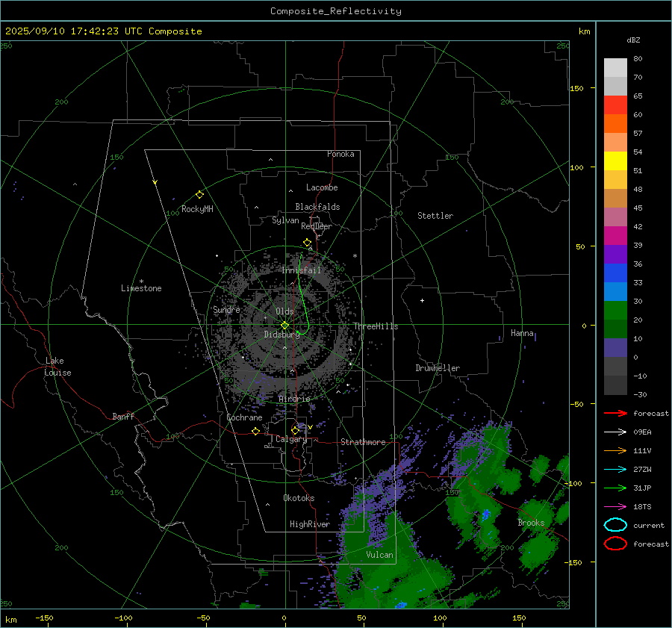Click the cyan current ellipse legend icon
This screenshot has height=628, width=672.
tap(615, 525)
